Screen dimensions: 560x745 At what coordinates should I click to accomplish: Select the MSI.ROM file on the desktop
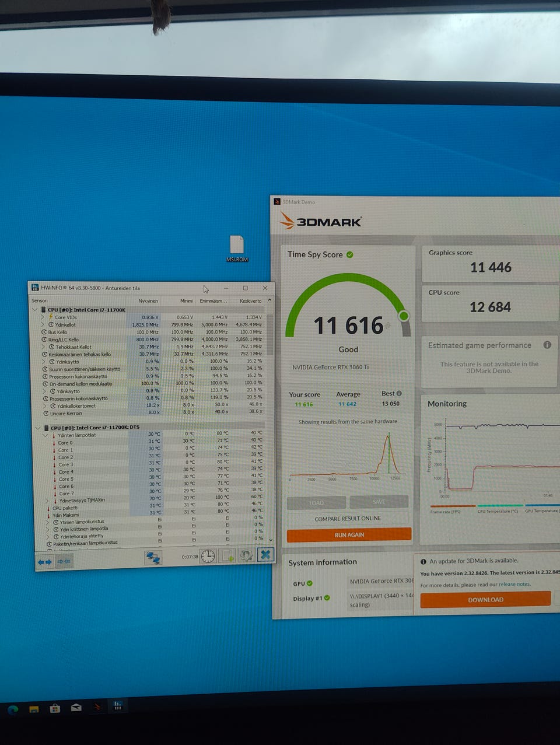(237, 249)
